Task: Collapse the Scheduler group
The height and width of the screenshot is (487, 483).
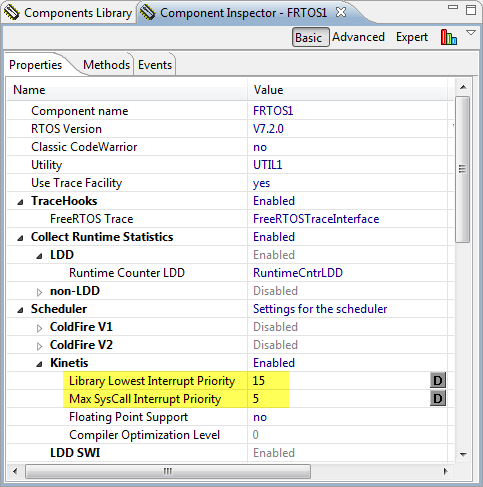Action: pyautogui.click(x=21, y=310)
